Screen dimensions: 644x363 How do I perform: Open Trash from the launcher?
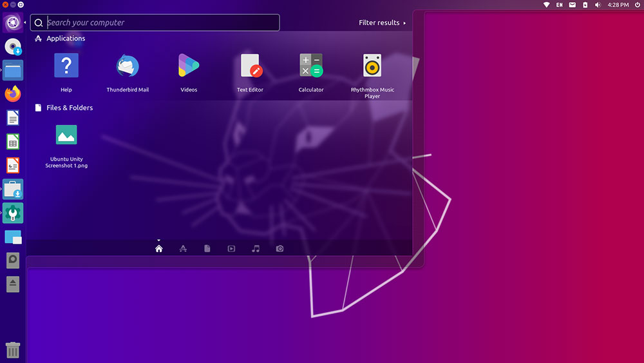(13, 350)
